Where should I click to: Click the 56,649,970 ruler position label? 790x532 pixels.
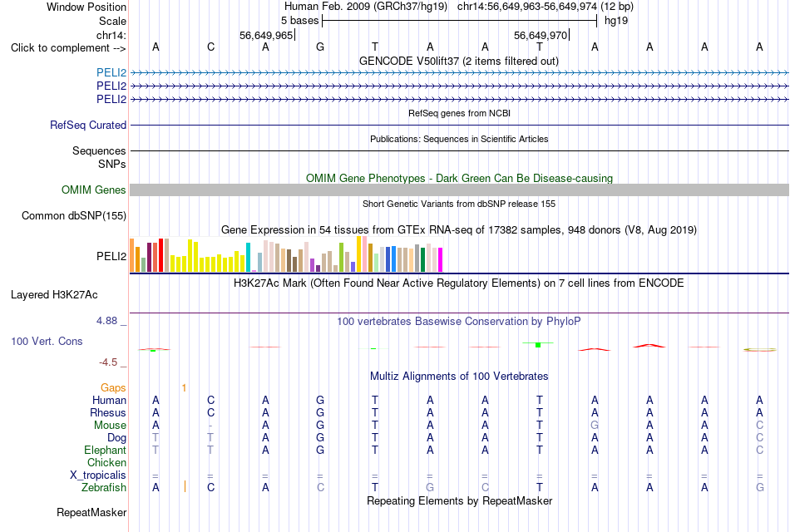tap(540, 35)
